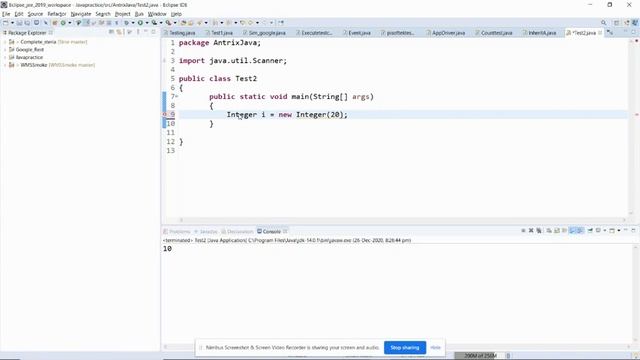Image resolution: width=640 pixels, height=360 pixels.
Task: Click the Coverage run toolbar icon
Action: [154, 23]
